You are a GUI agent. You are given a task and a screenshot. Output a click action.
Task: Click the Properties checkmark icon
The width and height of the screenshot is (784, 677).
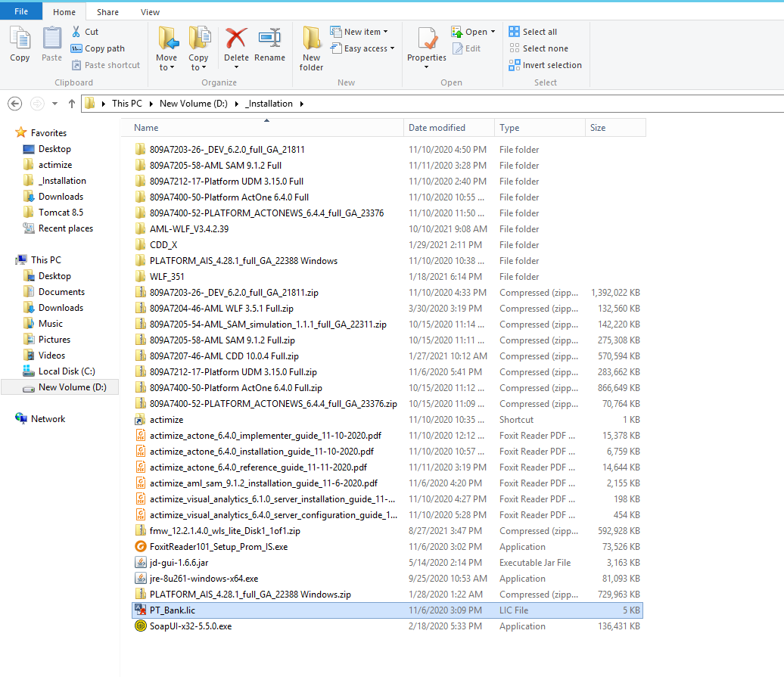[427, 39]
